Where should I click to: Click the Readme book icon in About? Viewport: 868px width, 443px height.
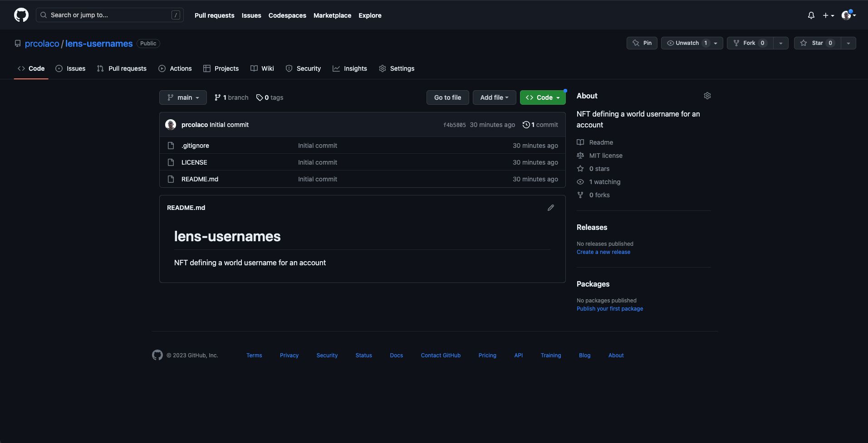[580, 142]
